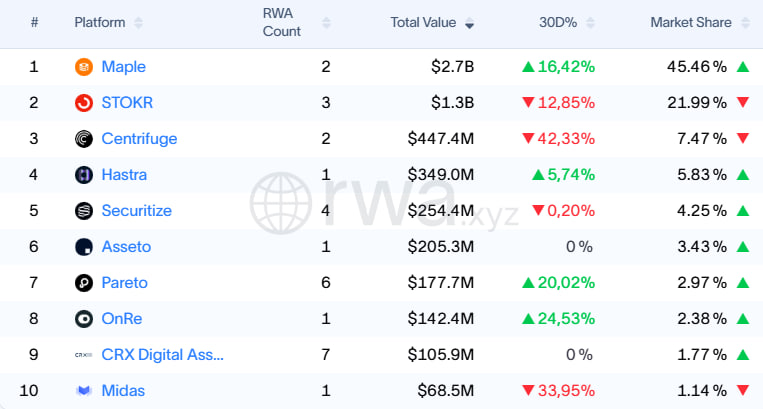The image size is (763, 409).
Task: Click the $349.0M value cell
Action: 441,175
